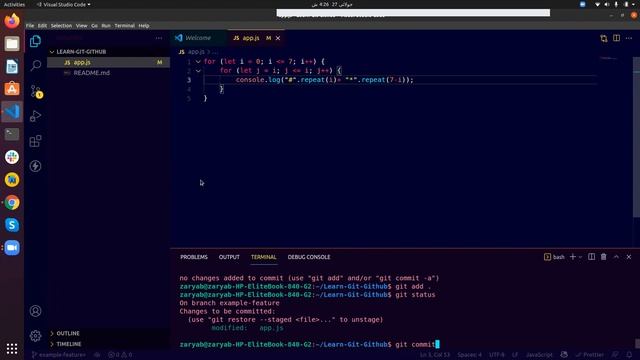Click errors and warnings count in status bar
Screen dimensions: 640x360
coord(120,355)
